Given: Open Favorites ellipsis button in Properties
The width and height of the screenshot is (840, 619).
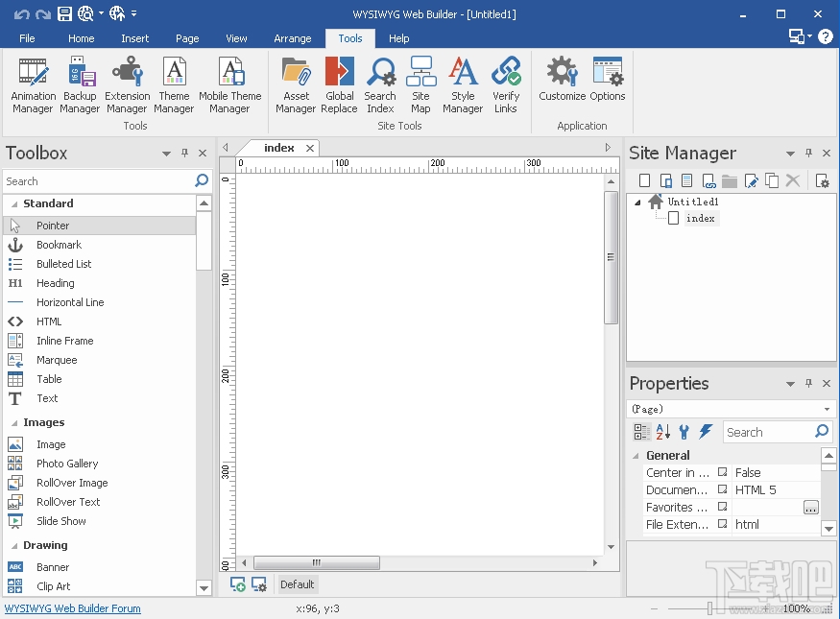Looking at the screenshot, I should pos(811,507).
